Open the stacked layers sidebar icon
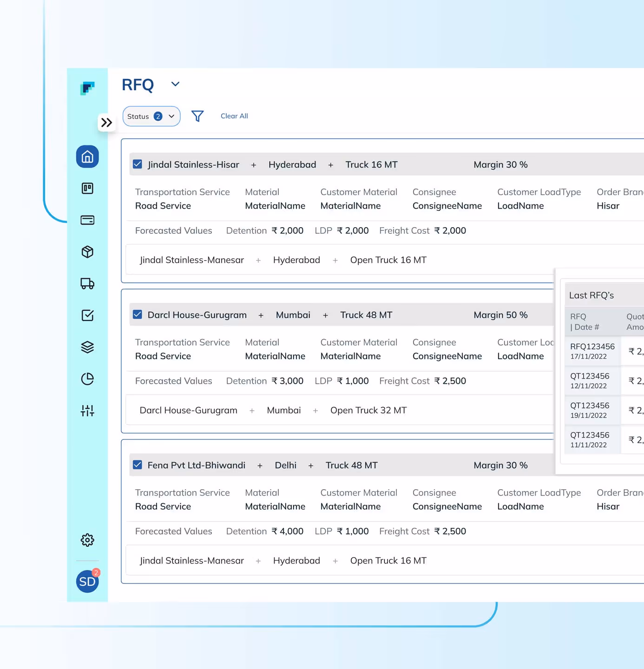Image resolution: width=644 pixels, height=669 pixels. click(87, 347)
